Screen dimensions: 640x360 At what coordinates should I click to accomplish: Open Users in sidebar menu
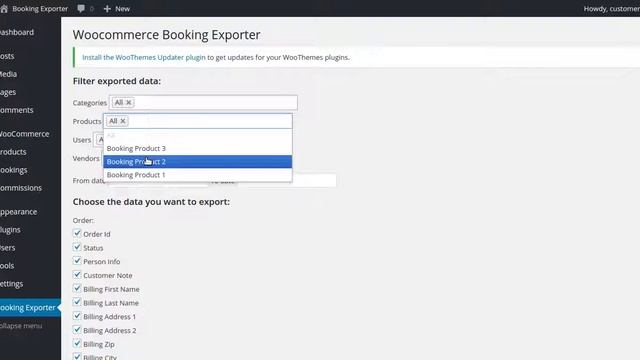tap(8, 248)
